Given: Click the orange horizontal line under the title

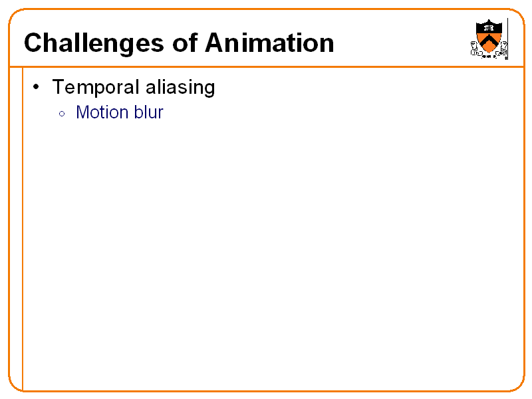Looking at the screenshot, I should 266,66.
